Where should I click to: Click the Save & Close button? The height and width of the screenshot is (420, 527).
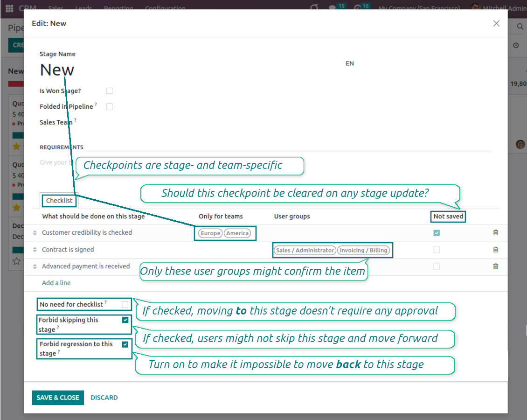pyautogui.click(x=58, y=398)
